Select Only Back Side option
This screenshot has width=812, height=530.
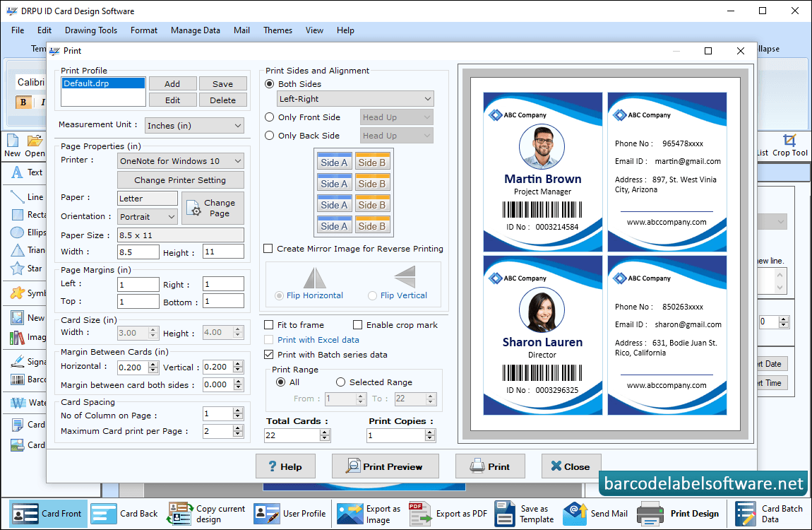(x=269, y=135)
